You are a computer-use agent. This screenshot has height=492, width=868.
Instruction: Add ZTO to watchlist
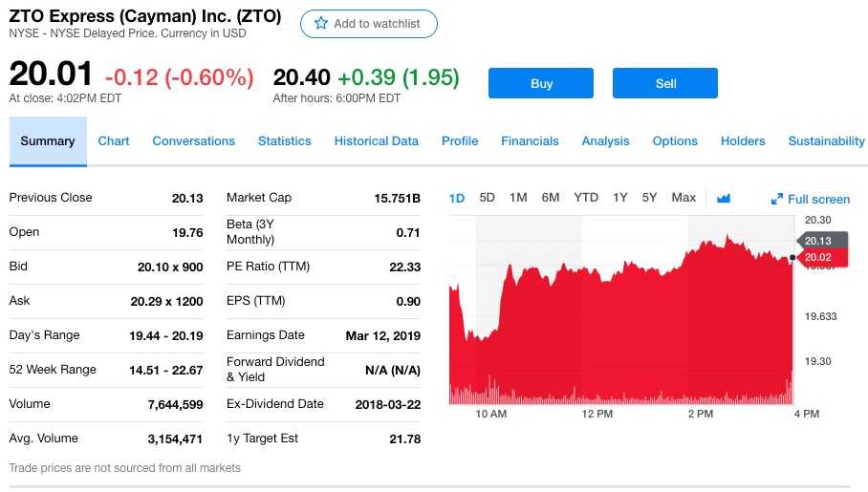(368, 24)
